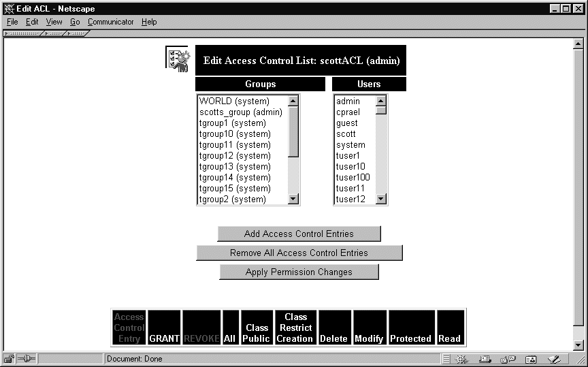Screen dimensions: 588x367
Task: Select admin in the Users list
Action: (355, 101)
